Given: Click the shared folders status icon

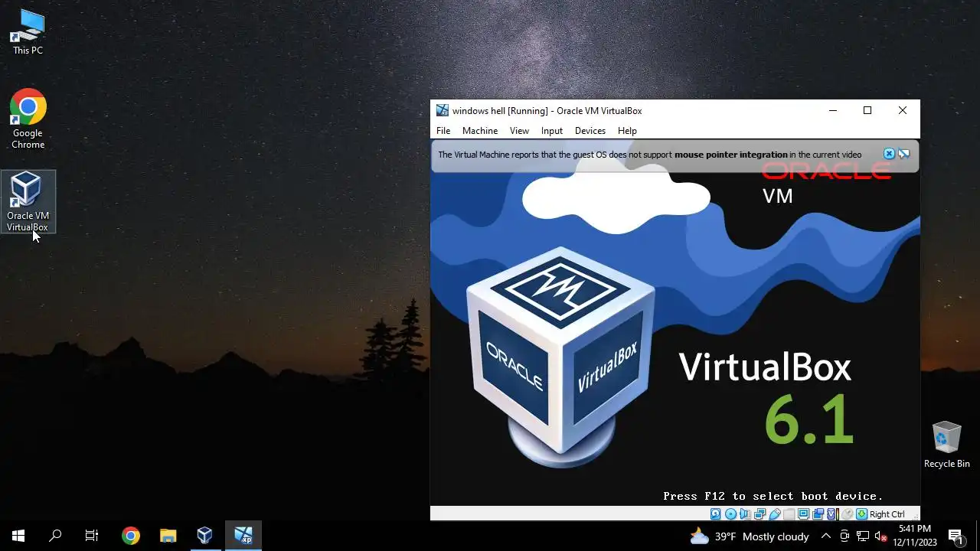Looking at the screenshot, I should [x=789, y=514].
